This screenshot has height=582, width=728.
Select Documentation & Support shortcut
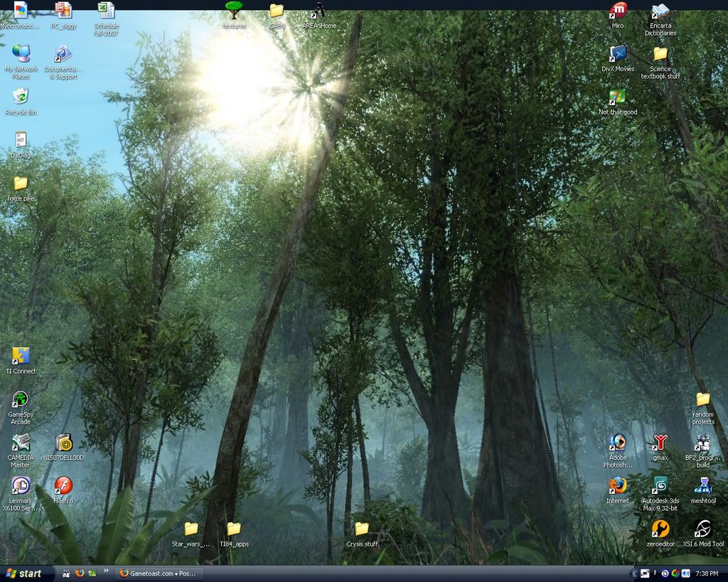pyautogui.click(x=63, y=62)
